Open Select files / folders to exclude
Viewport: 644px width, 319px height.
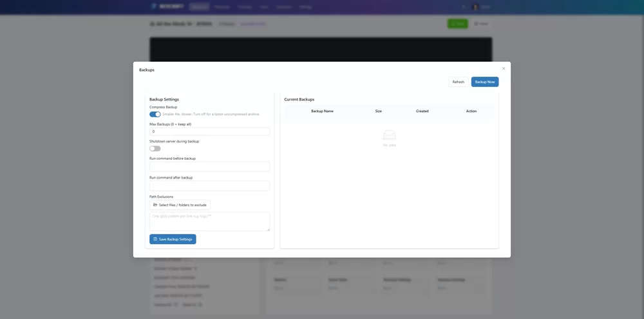click(180, 205)
